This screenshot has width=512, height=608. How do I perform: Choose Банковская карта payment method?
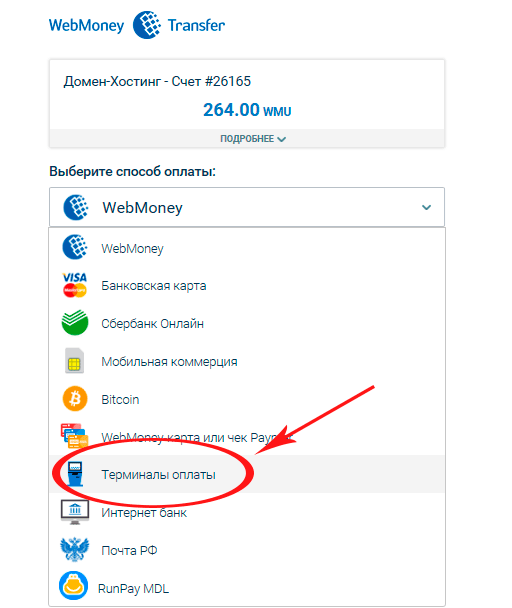[x=247, y=285]
